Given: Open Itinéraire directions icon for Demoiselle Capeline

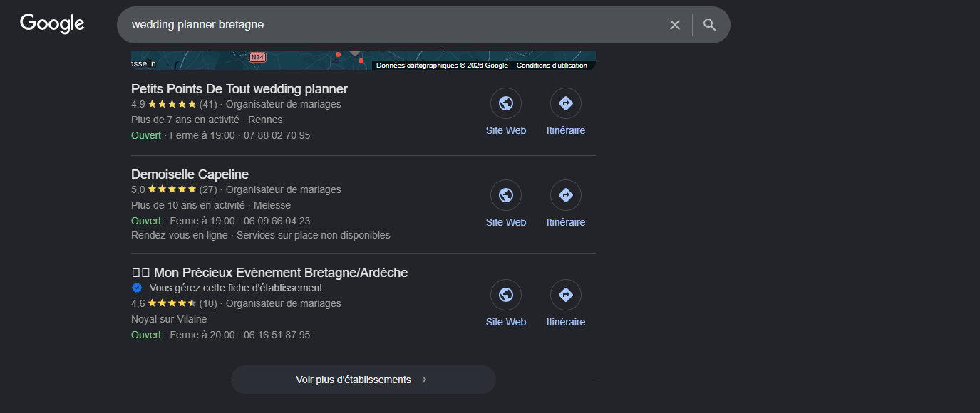Looking at the screenshot, I should click(566, 195).
